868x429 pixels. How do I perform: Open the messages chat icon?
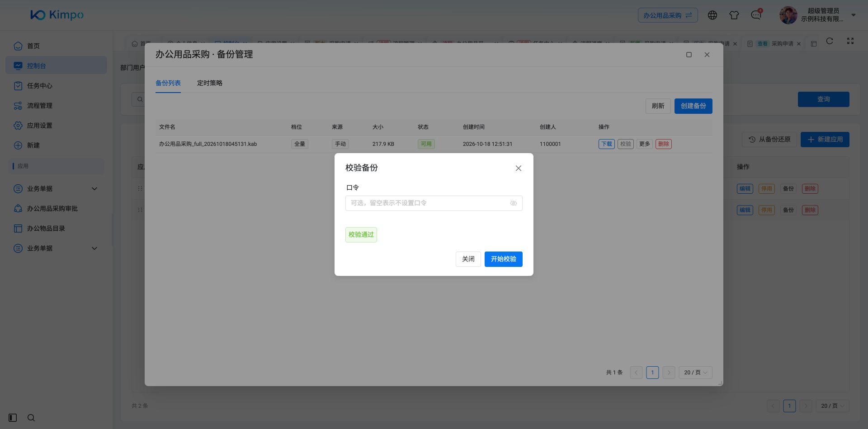[x=756, y=15]
